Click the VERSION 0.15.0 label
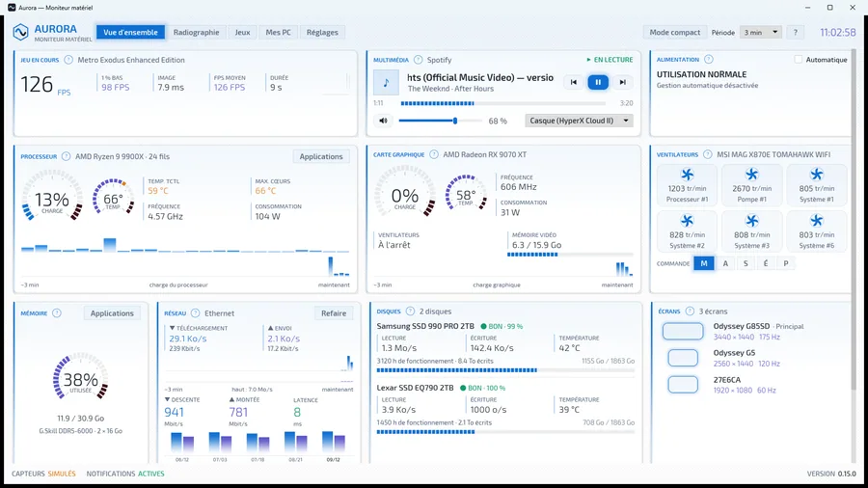The image size is (868, 488). coord(831,474)
